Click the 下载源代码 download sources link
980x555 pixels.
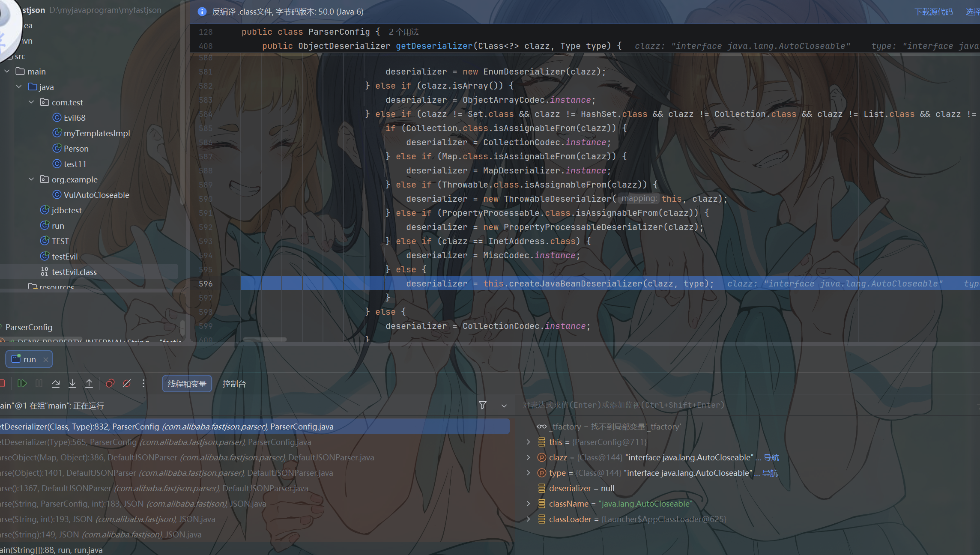(x=934, y=12)
